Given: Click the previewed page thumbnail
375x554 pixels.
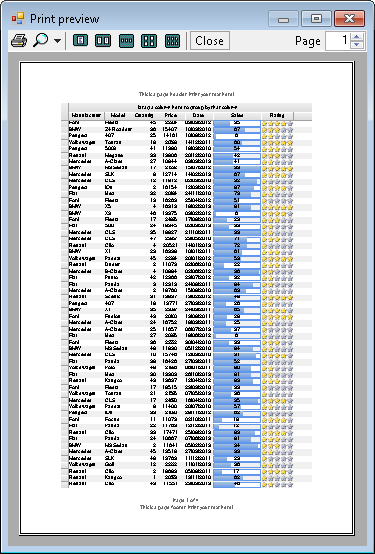Looking at the screenshot, I should point(187,298).
